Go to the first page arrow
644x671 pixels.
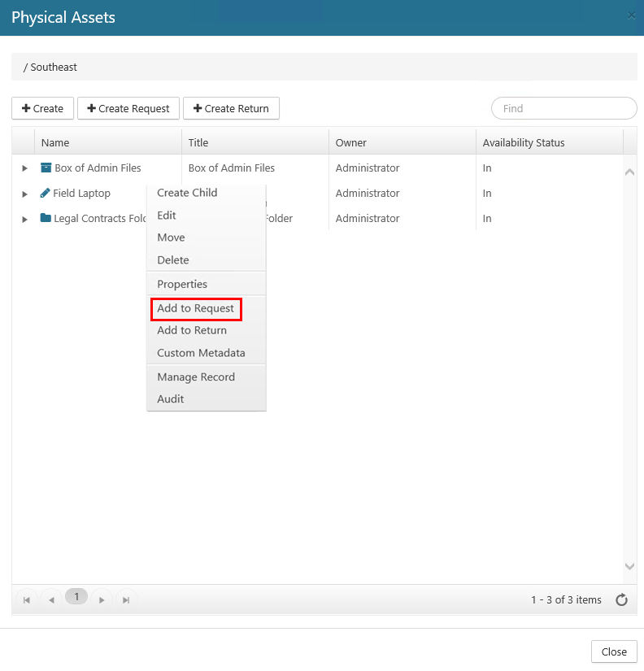[27, 599]
